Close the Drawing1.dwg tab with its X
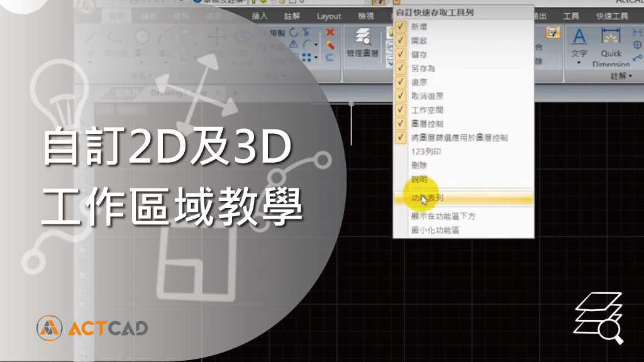Viewport: 644px width, 362px height. click(x=218, y=93)
